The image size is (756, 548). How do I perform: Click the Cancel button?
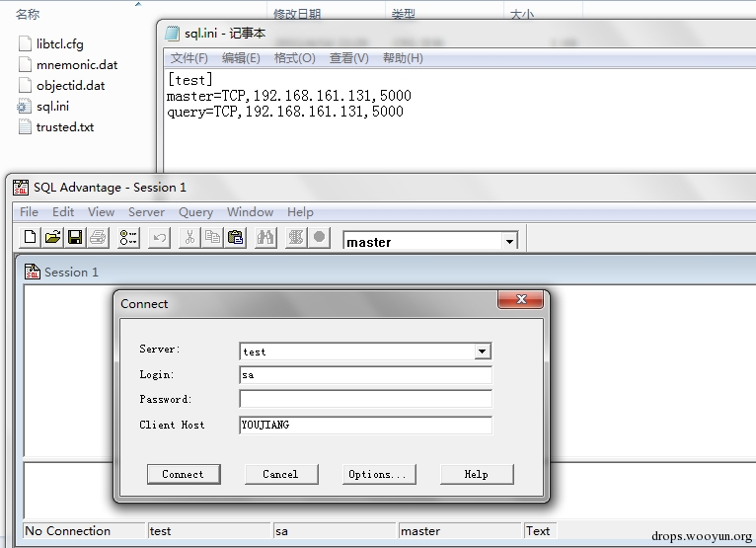281,474
